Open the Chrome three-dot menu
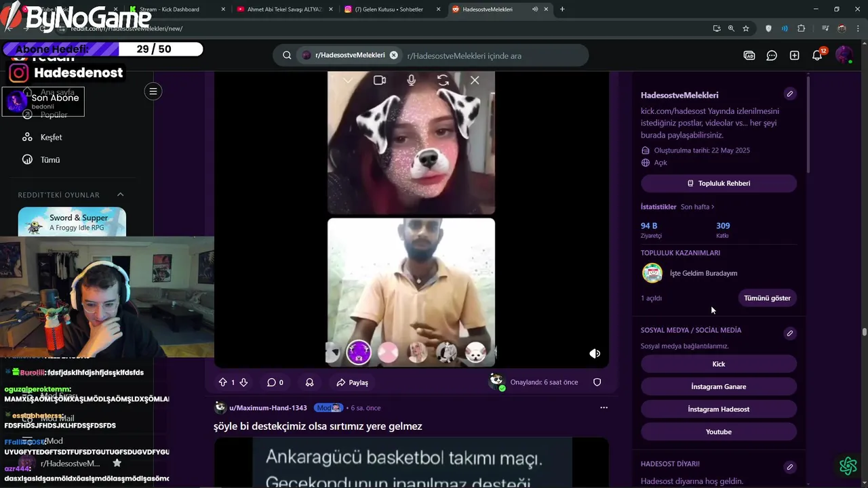This screenshot has width=868, height=488. tap(856, 28)
